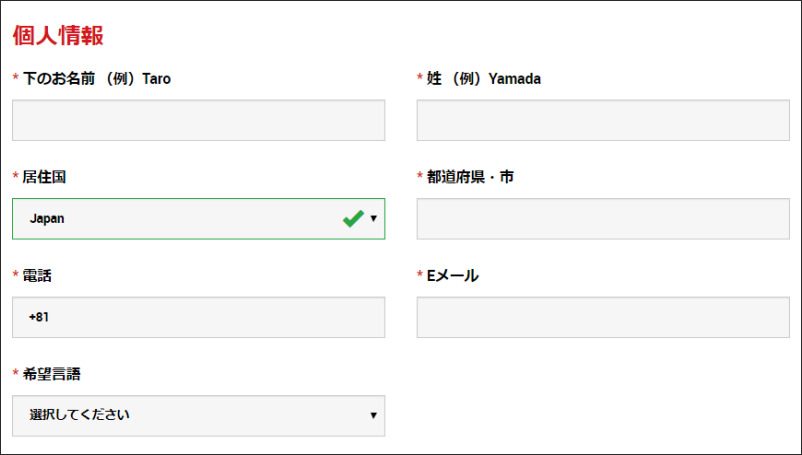Click the 電話 field label

coord(37,276)
